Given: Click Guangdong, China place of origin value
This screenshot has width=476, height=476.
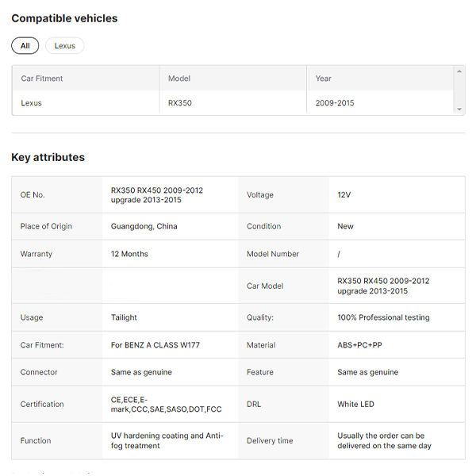Looking at the screenshot, I should tap(144, 226).
